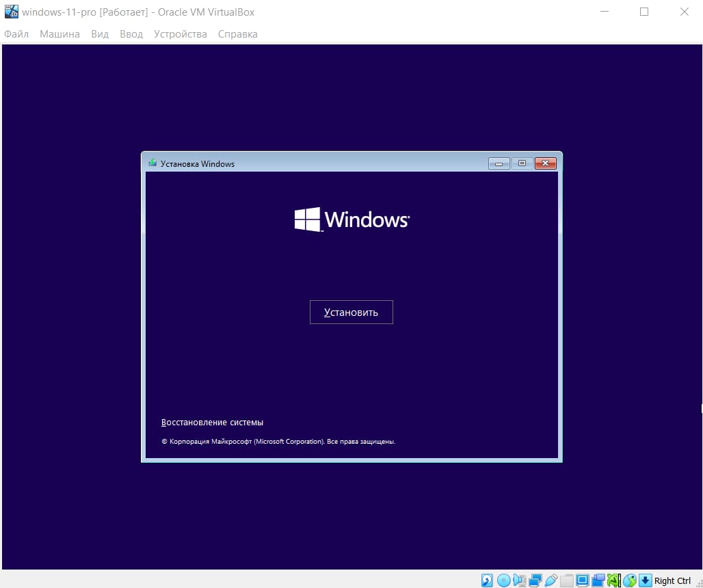Click the optical disc status icon

tap(503, 580)
